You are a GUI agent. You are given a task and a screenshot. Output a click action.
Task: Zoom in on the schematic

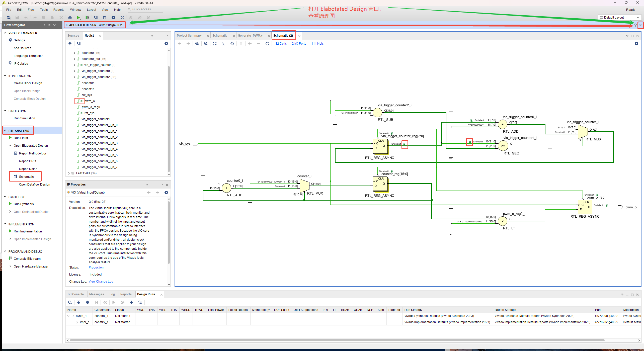[x=197, y=44]
